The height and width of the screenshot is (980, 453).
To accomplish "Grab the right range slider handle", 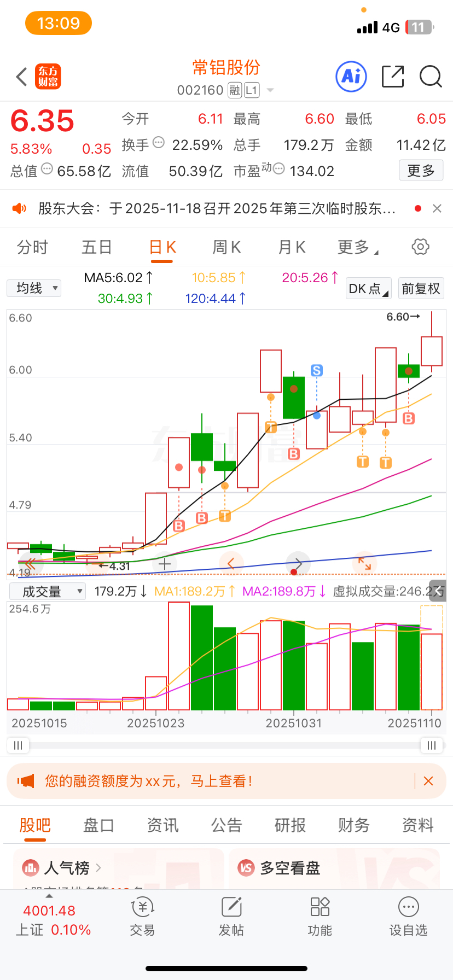I will click(x=431, y=745).
